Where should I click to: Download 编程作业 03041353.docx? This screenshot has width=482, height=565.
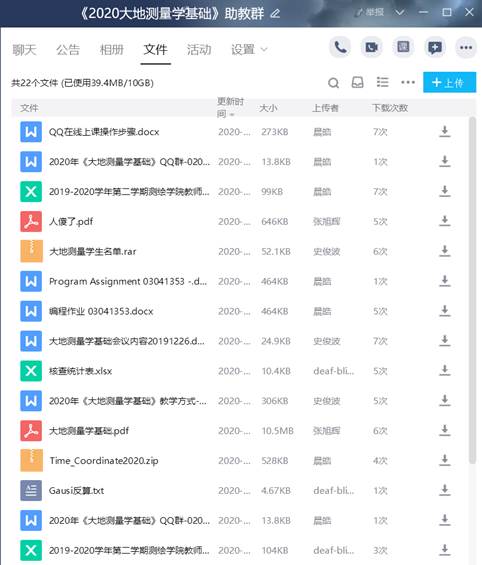445,311
